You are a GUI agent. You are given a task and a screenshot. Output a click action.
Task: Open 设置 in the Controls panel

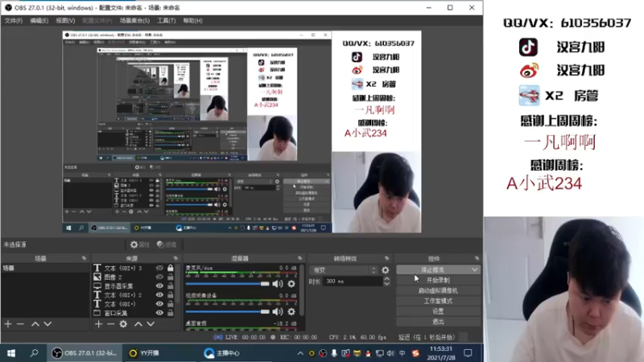pos(438,311)
